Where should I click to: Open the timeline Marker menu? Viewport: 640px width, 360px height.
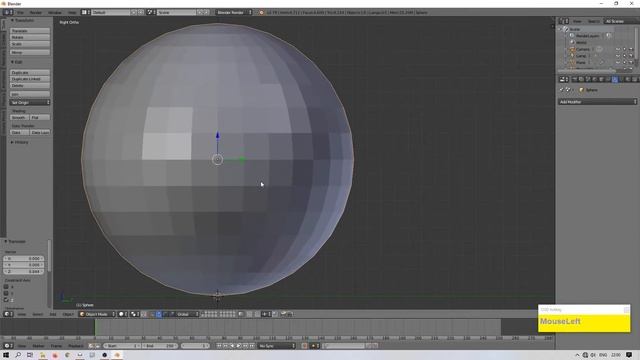coord(38,346)
